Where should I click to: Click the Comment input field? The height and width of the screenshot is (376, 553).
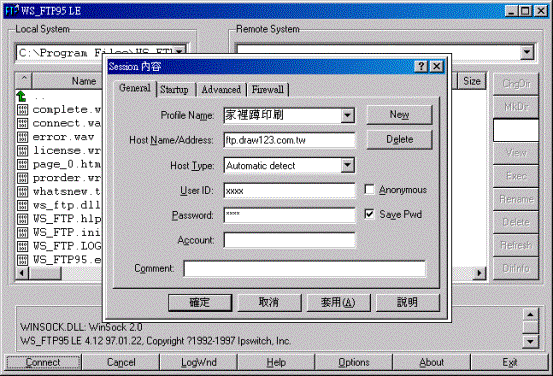(x=304, y=269)
